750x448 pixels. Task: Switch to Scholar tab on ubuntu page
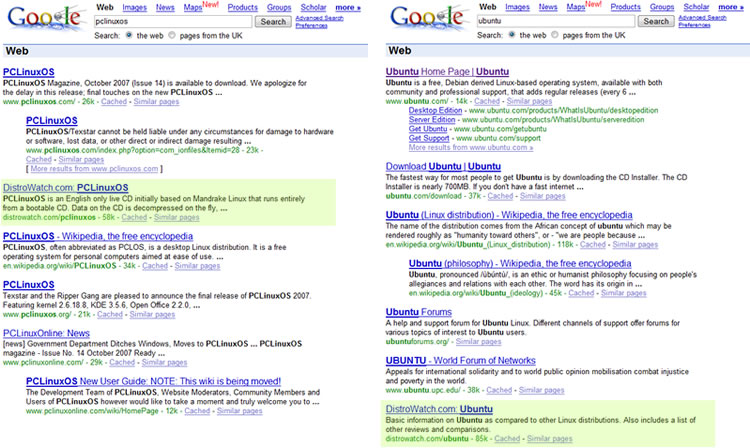pyautogui.click(x=692, y=7)
